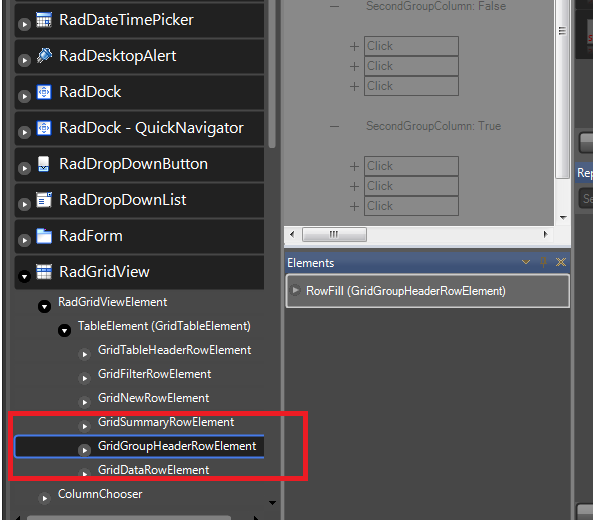Collapse the RadGridViewElement node
This screenshot has width=593, height=520.
[44, 306]
